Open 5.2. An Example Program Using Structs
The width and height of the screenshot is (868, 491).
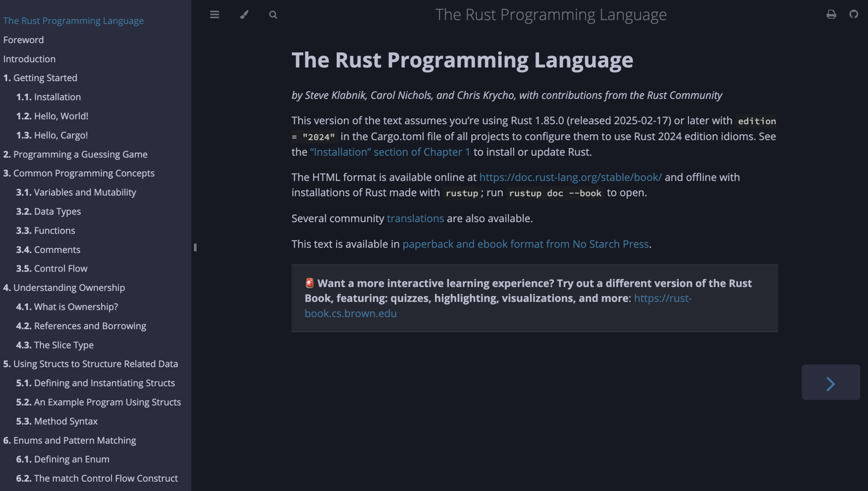coord(99,402)
